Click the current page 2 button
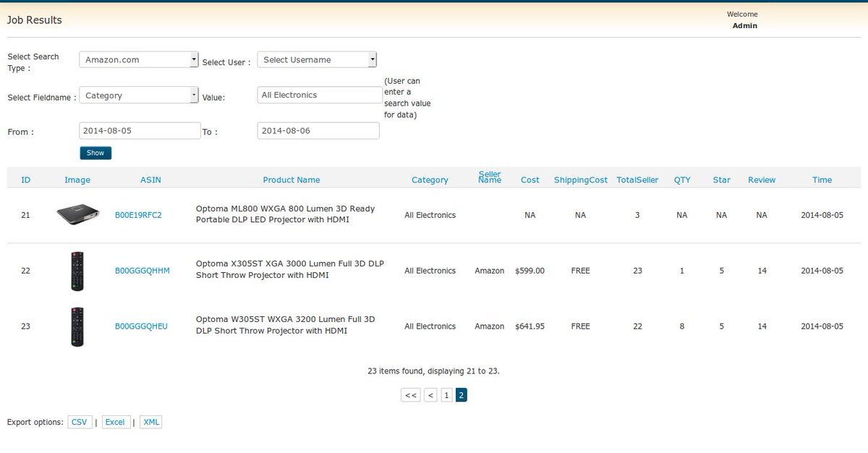868x453 pixels. click(x=461, y=395)
